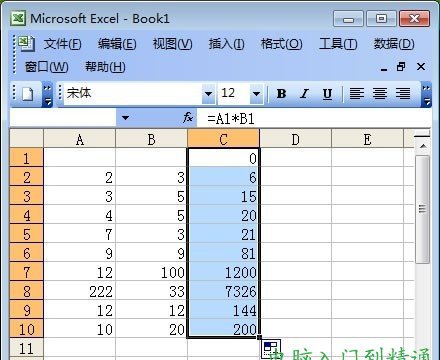Select column D header

[x=295, y=139]
